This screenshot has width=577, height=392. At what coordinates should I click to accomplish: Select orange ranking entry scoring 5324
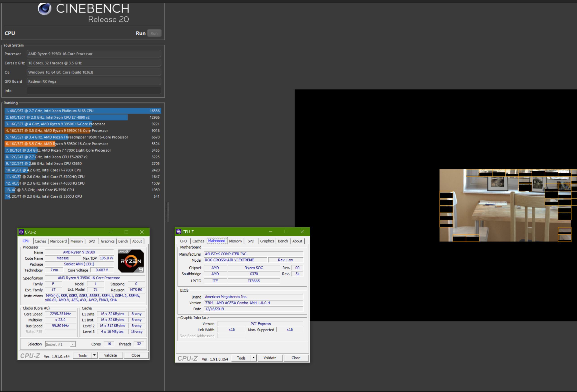83,144
